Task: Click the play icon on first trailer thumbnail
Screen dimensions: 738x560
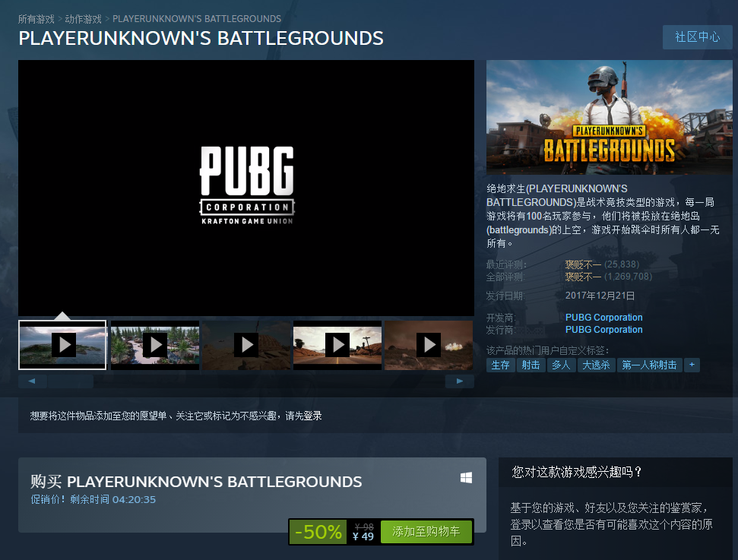Action: pos(64,345)
